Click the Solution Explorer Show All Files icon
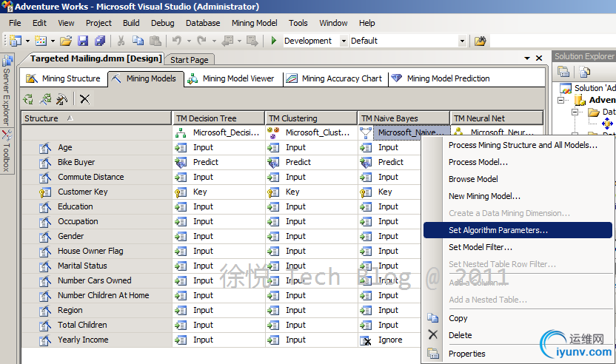 pyautogui.click(x=585, y=72)
